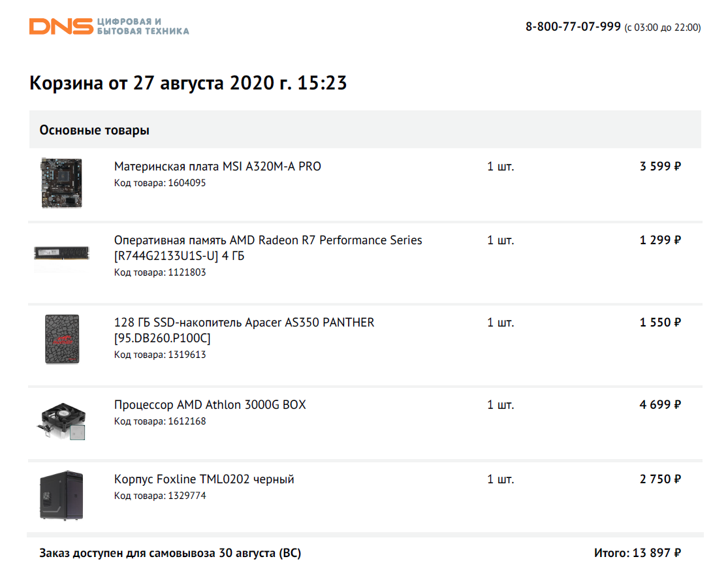Click the price 4 699 ₽
This screenshot has width=728, height=574.
(x=659, y=404)
